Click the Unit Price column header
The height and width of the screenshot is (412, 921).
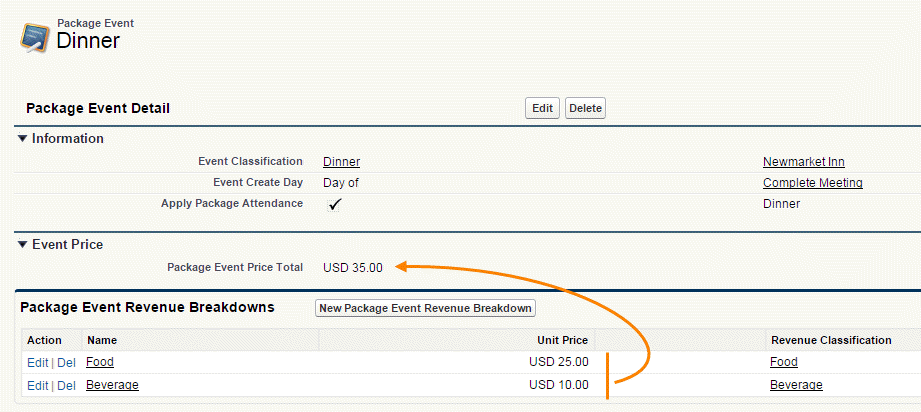pos(562,340)
